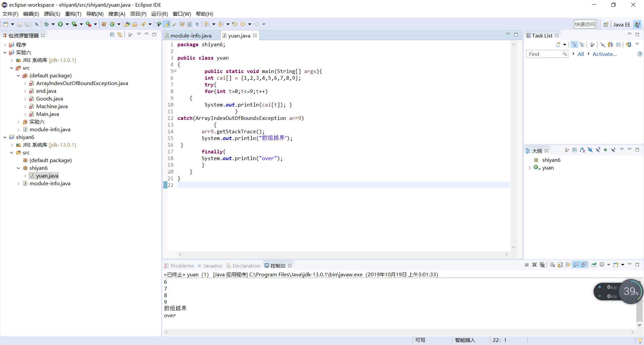Click the Coverage run toolbar icon
The image size is (644, 345).
tap(74, 24)
